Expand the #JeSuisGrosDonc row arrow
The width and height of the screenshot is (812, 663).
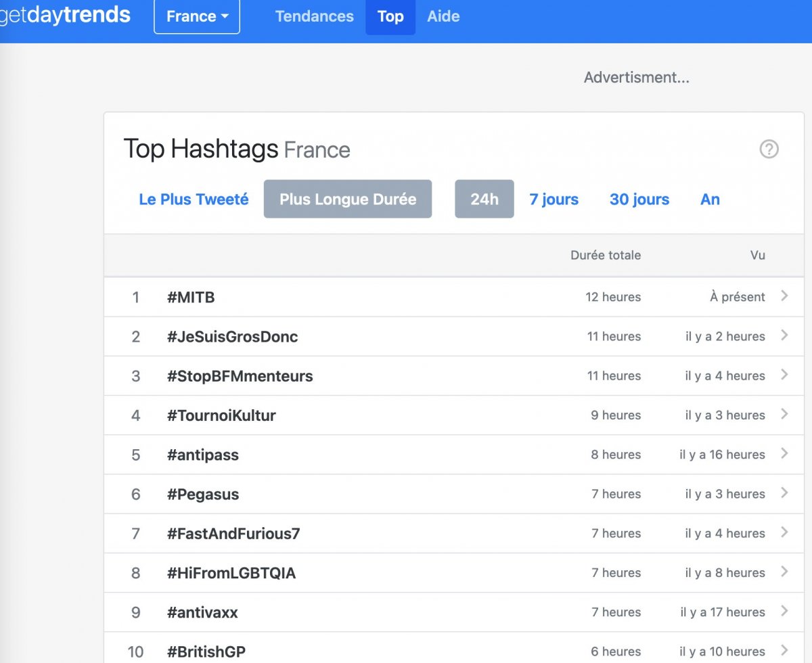coord(784,335)
